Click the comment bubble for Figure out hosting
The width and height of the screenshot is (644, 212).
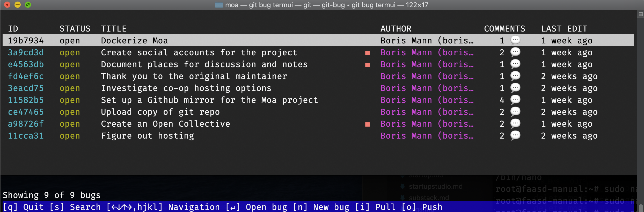[x=515, y=135]
